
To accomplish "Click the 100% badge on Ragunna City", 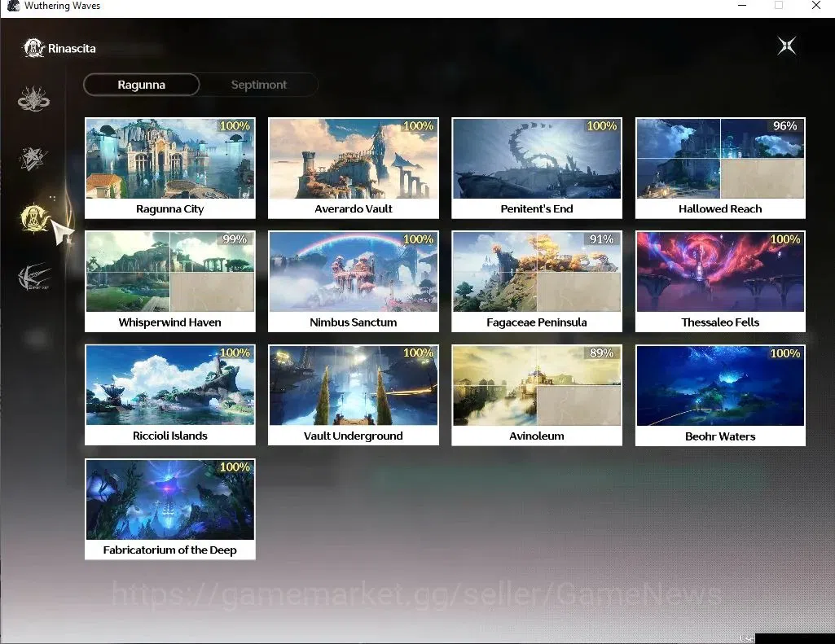I will click(x=235, y=126).
